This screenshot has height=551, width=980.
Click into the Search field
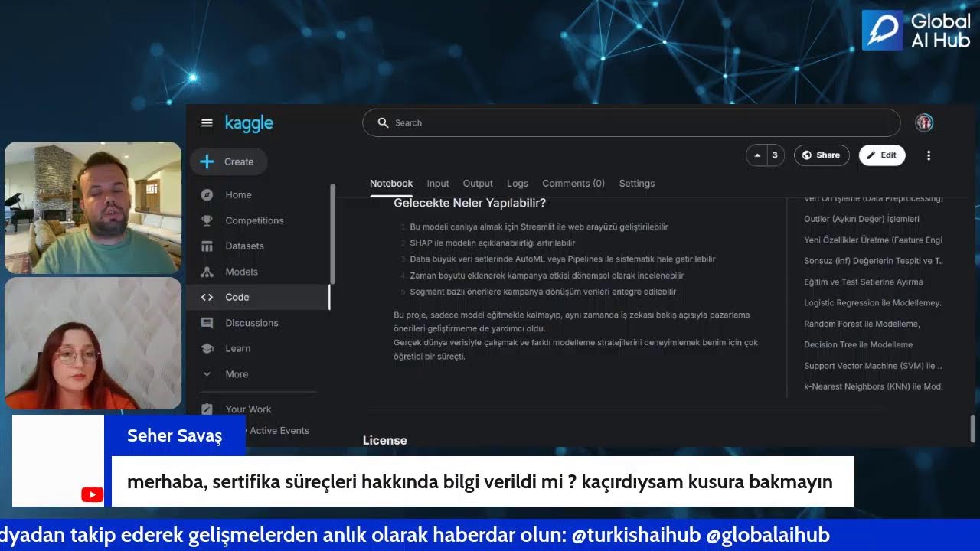632,122
